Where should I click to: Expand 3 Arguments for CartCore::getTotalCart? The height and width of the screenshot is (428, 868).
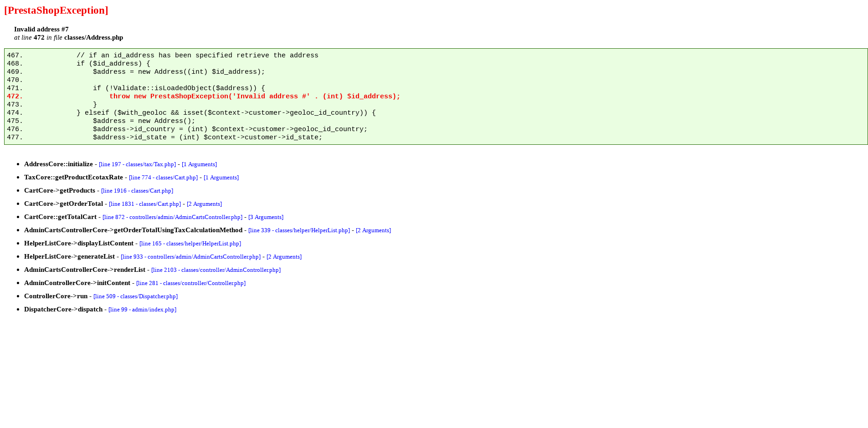point(266,217)
